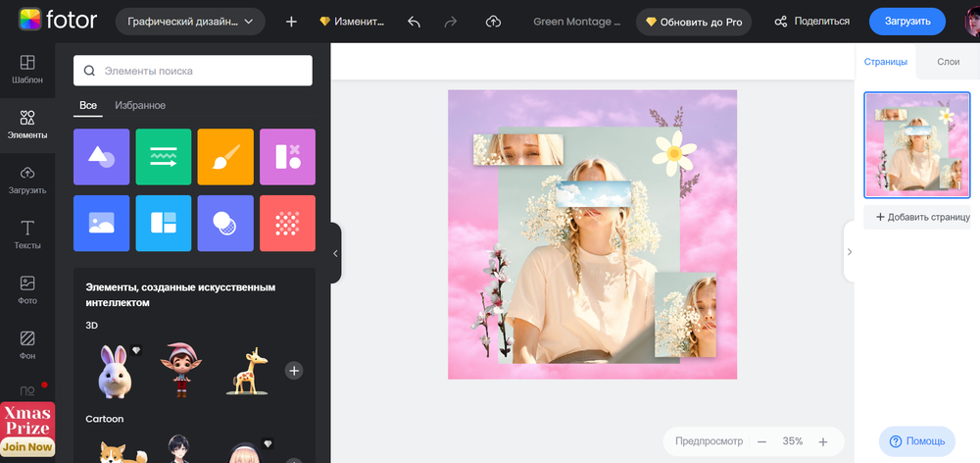Open the purple shapes element category
The image size is (980, 463).
pyautogui.click(x=101, y=156)
